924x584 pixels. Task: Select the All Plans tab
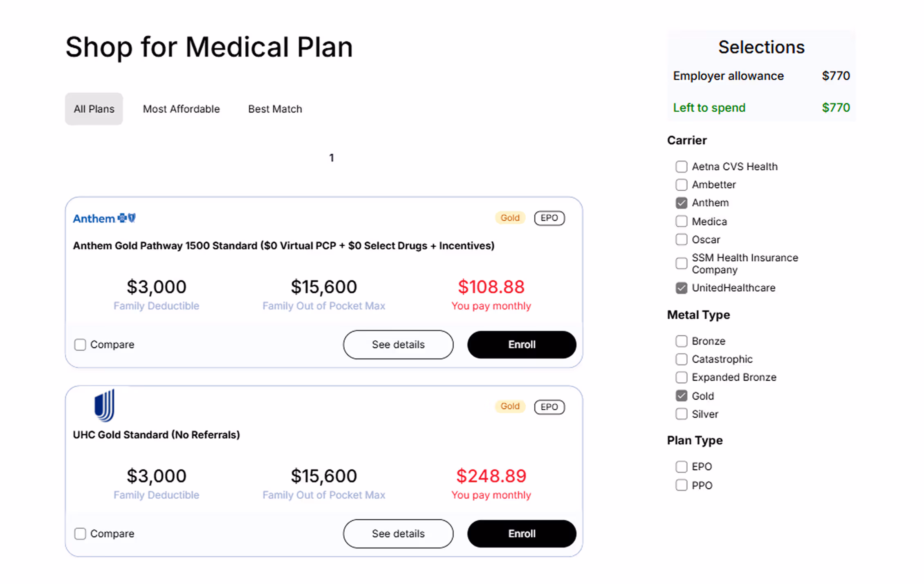94,109
